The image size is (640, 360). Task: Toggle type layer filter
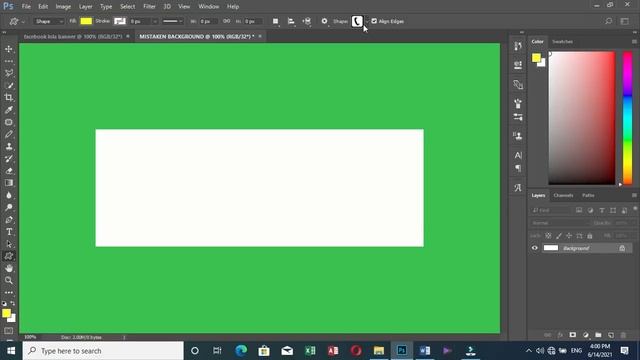click(x=602, y=210)
